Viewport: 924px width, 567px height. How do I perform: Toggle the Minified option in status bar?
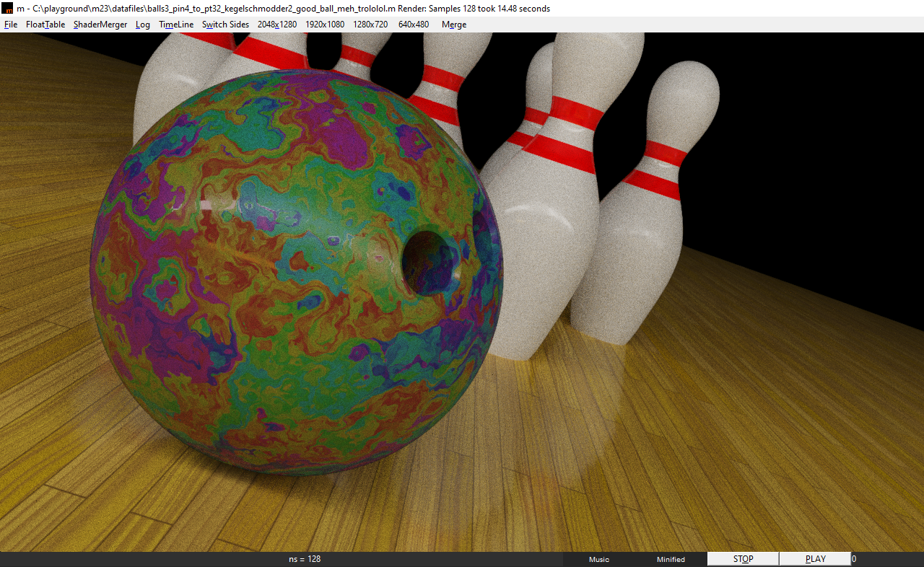click(671, 560)
